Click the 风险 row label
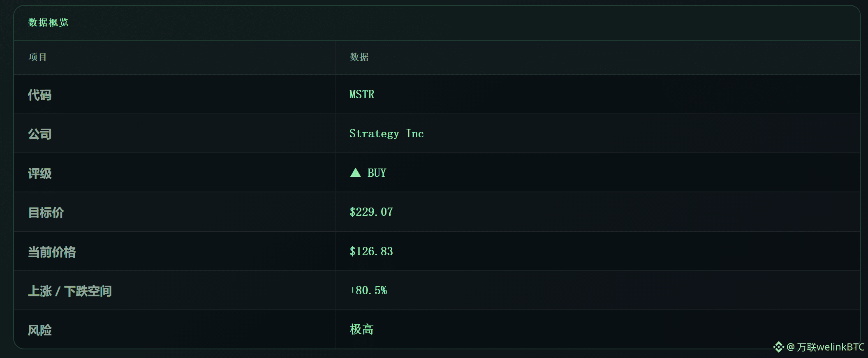 coord(39,330)
